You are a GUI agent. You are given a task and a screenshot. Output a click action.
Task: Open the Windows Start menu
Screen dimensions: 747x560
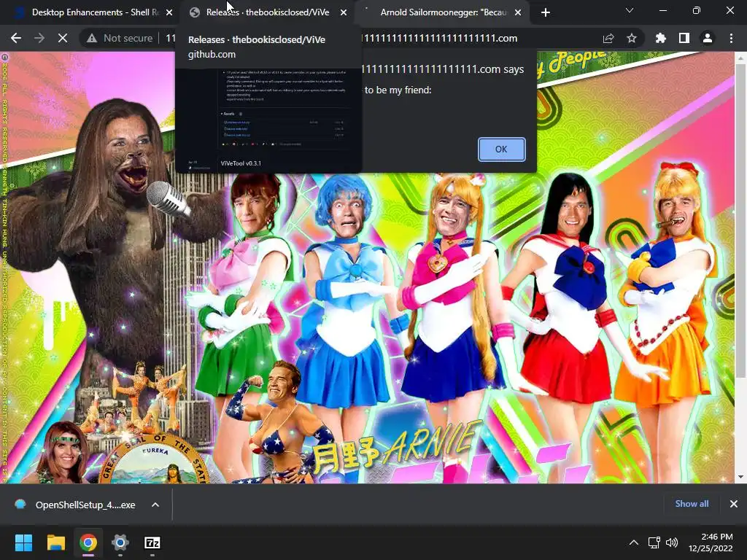23,542
